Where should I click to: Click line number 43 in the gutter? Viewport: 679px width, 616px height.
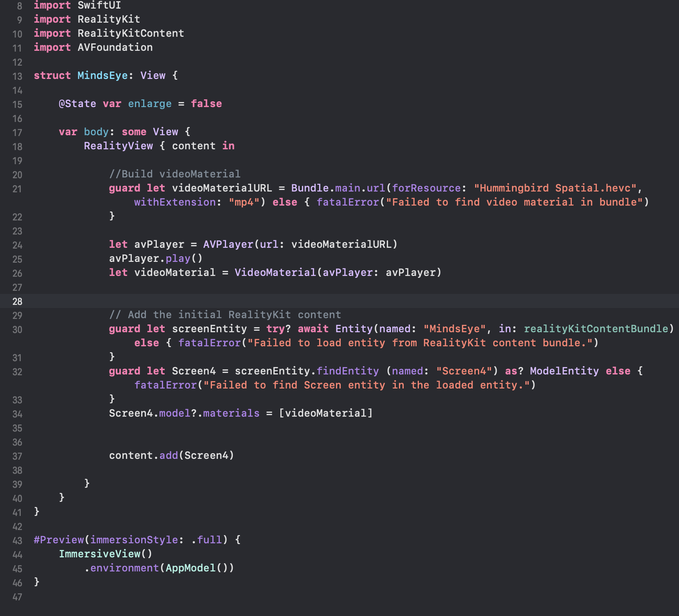[17, 541]
